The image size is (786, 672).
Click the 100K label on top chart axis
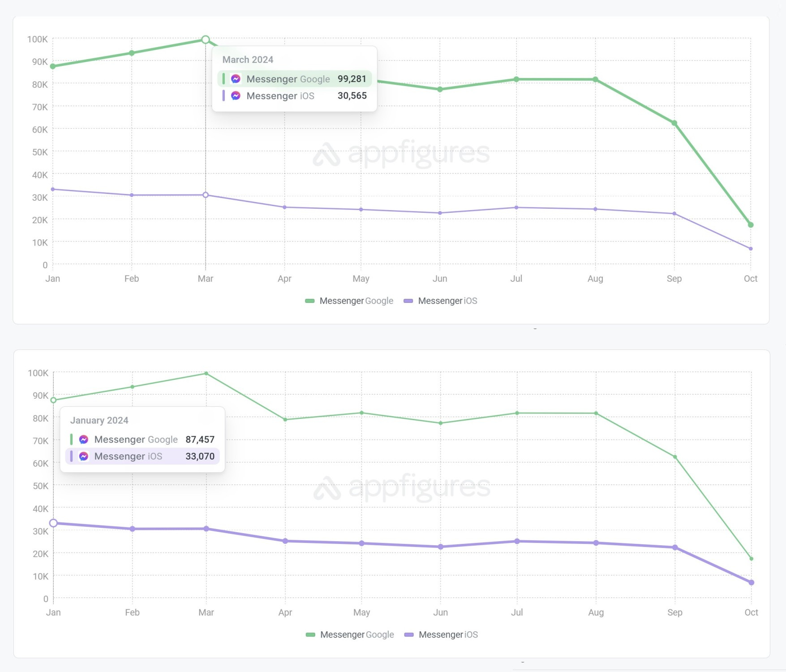point(38,39)
